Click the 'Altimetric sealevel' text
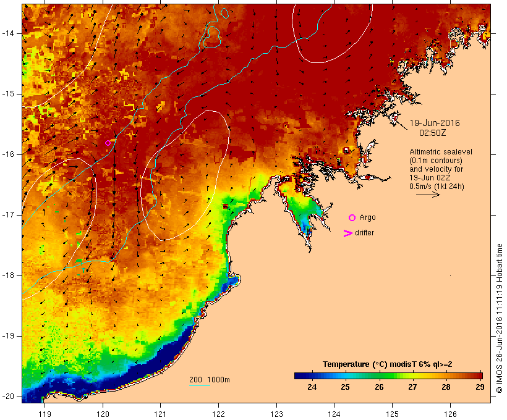 pyautogui.click(x=441, y=152)
